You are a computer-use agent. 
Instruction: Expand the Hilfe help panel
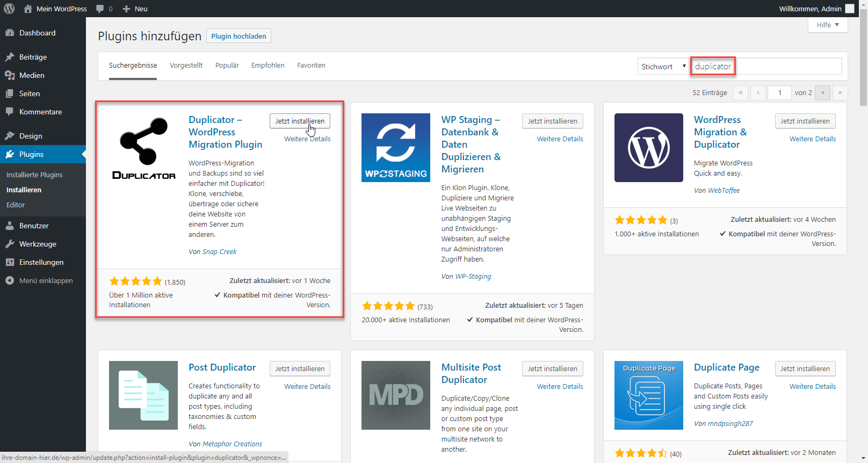click(x=827, y=25)
